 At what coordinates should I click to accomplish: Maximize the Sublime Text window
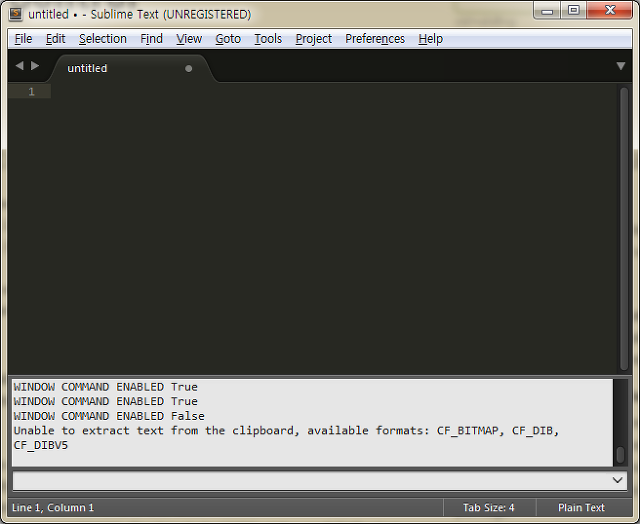pyautogui.click(x=574, y=11)
